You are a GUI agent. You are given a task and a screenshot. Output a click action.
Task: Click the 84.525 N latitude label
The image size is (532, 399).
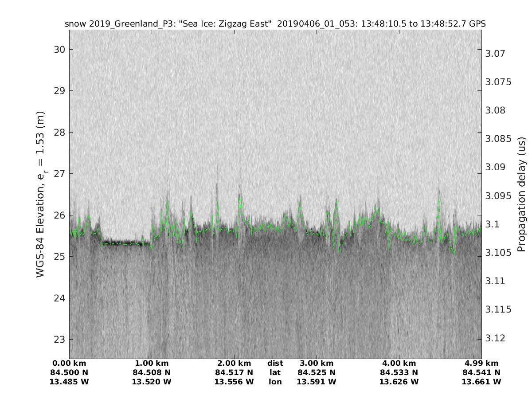point(316,372)
